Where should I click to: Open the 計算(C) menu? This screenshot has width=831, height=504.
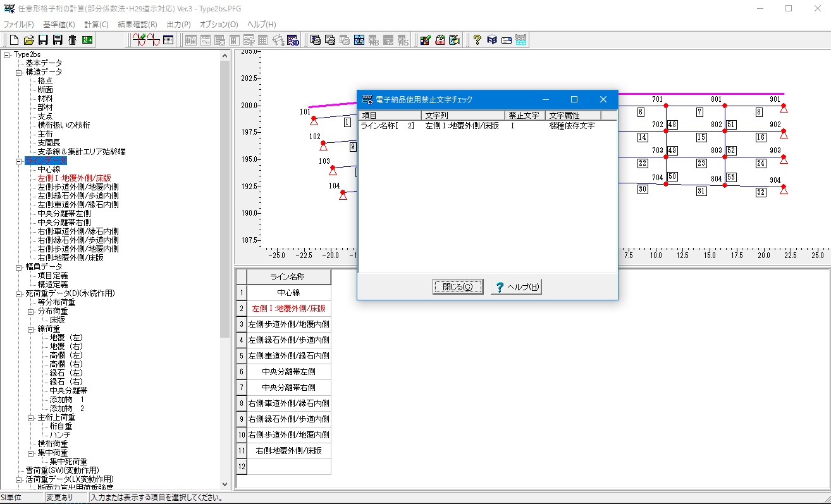pyautogui.click(x=97, y=24)
